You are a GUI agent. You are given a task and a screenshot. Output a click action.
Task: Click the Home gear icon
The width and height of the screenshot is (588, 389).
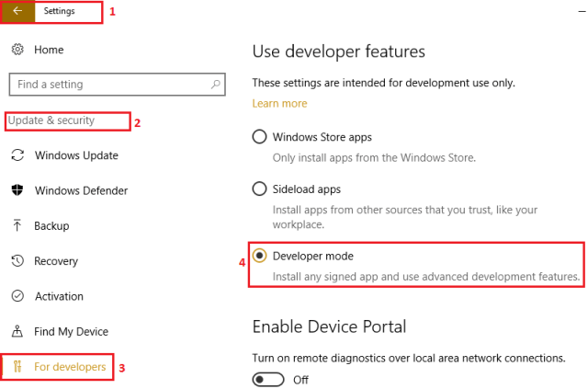[17, 48]
